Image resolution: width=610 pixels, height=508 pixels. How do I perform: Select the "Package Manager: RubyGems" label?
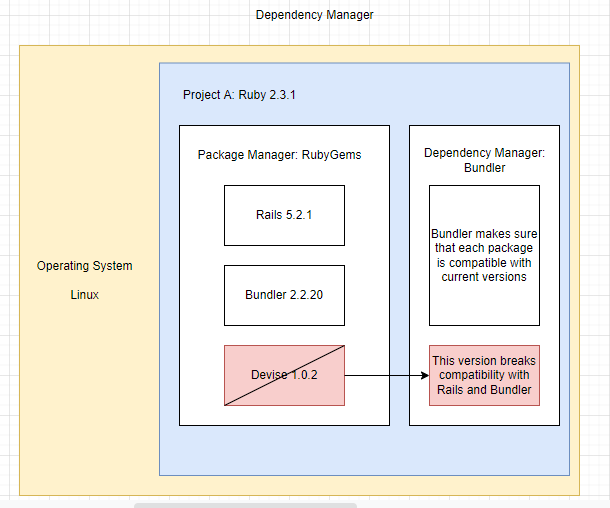tap(279, 154)
